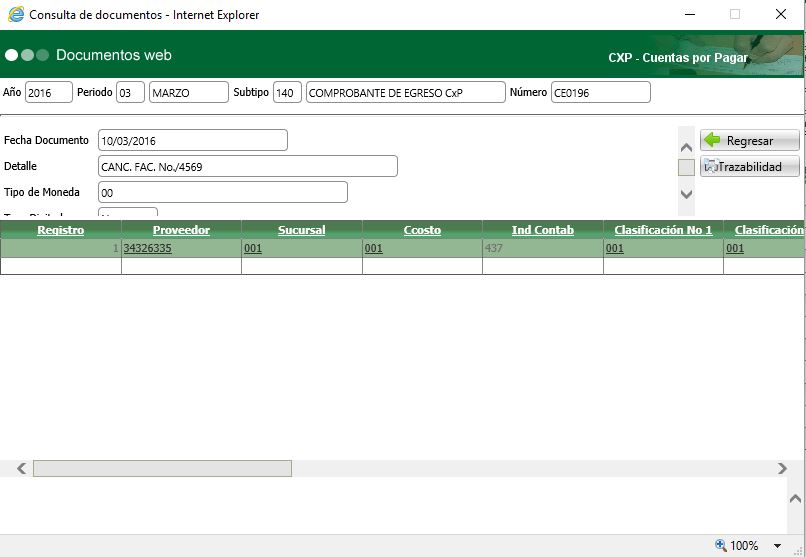This screenshot has height=557, width=806.
Task: Click CXP - Cuentas por Pagar heading
Action: click(677, 58)
